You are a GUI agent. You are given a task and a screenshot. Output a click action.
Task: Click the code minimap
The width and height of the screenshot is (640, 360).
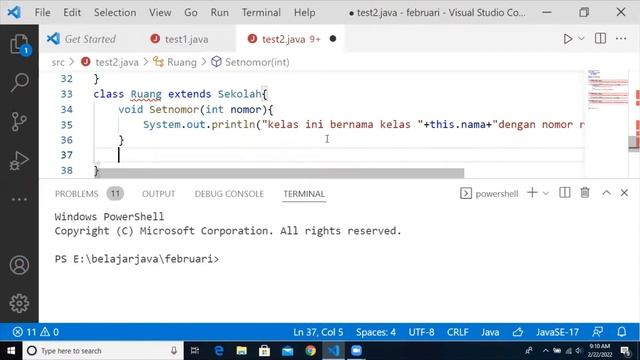point(607,90)
